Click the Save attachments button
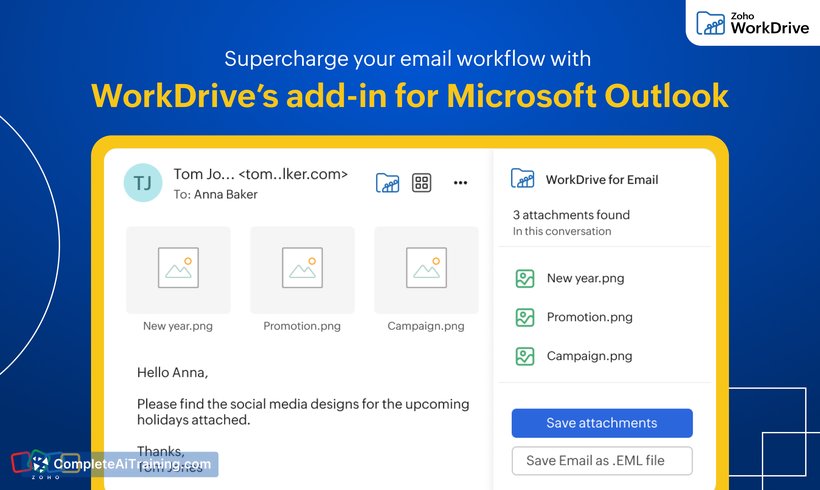 coord(602,423)
